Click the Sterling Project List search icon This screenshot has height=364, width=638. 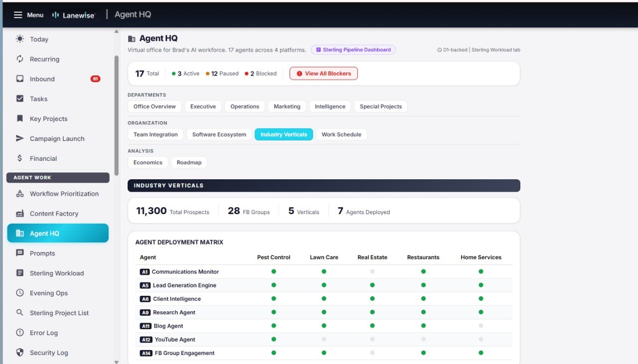20,313
